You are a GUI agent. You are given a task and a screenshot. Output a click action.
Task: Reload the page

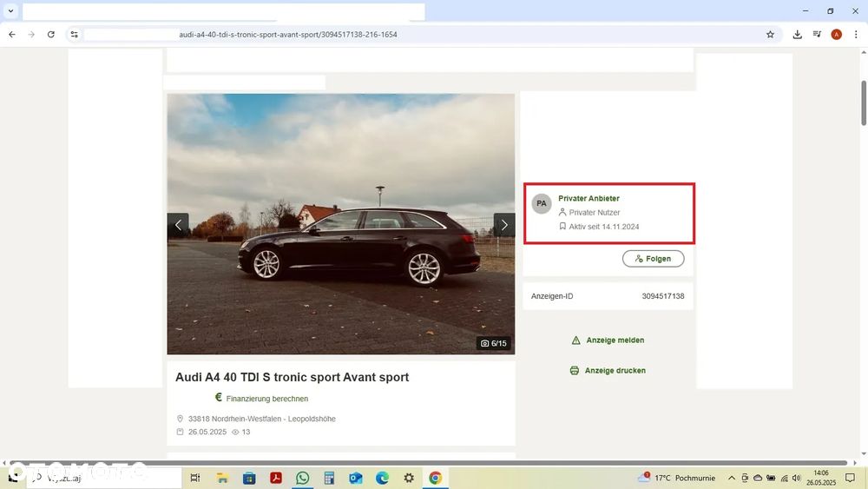(51, 35)
